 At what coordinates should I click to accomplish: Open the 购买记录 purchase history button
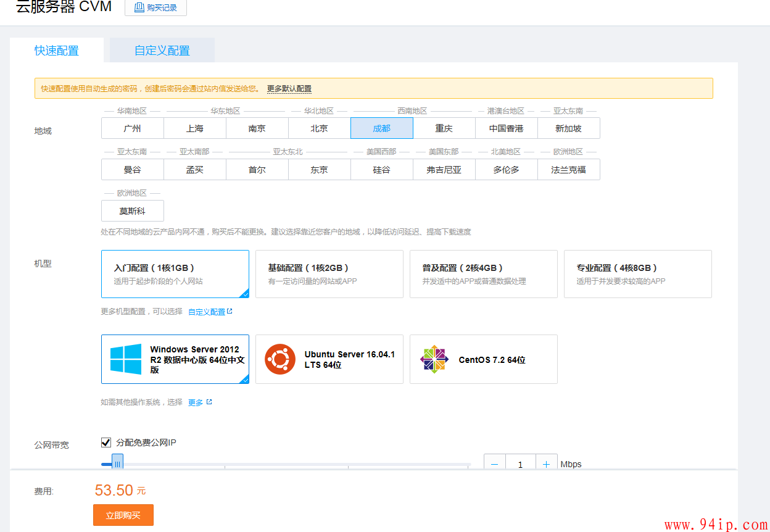(x=155, y=7)
